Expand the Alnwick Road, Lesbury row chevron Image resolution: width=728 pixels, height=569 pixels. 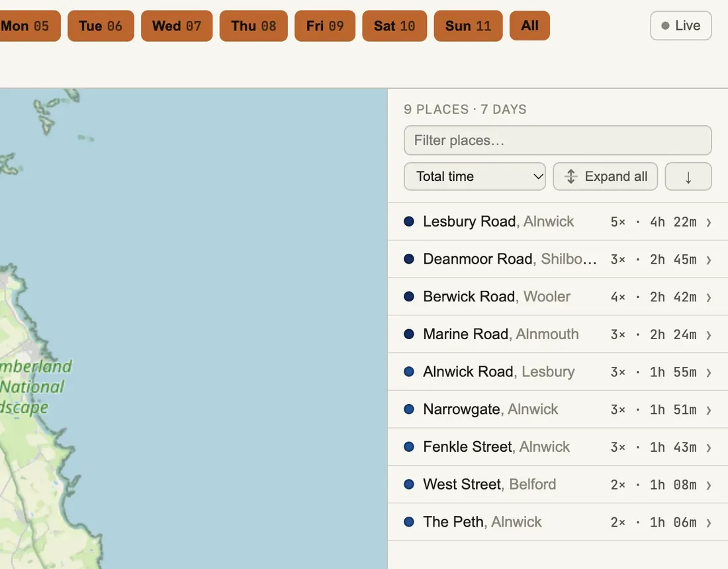pos(709,372)
